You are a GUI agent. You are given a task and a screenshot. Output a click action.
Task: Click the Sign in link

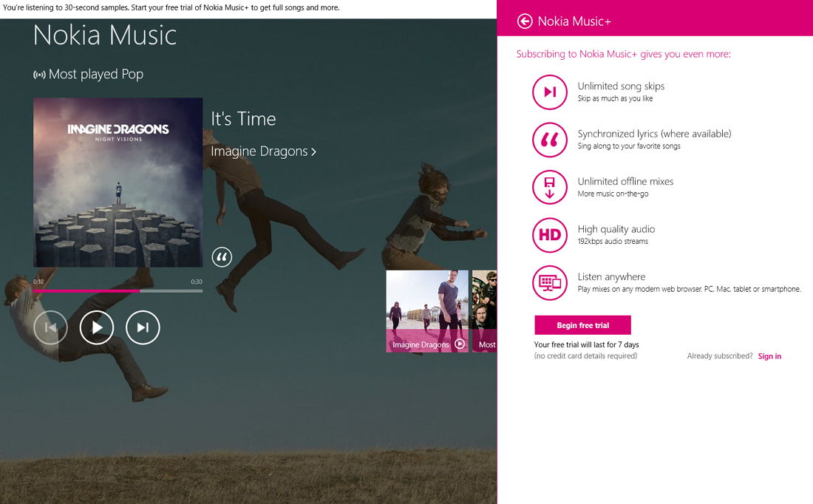click(x=769, y=356)
